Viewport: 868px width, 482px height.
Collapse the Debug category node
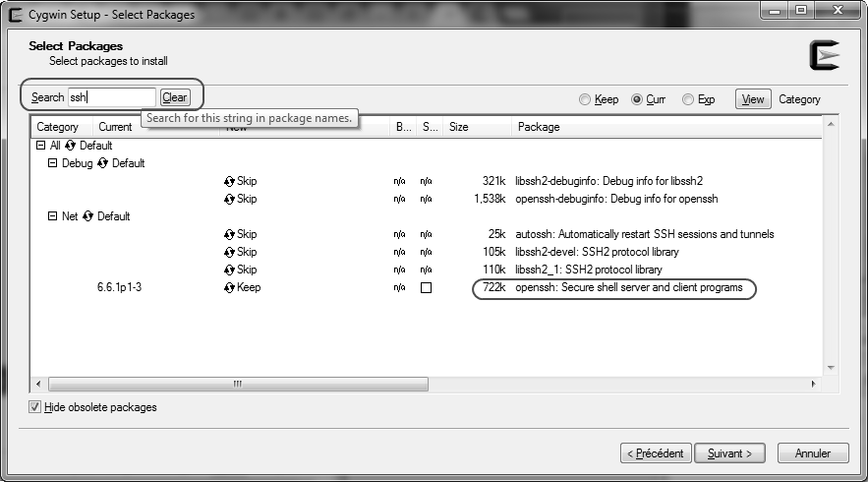coord(53,163)
